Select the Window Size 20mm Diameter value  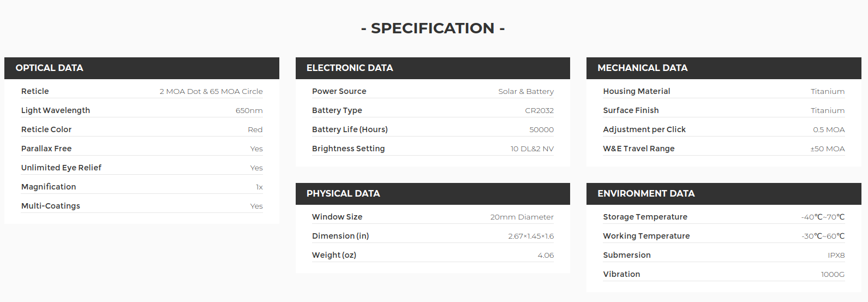[522, 217]
